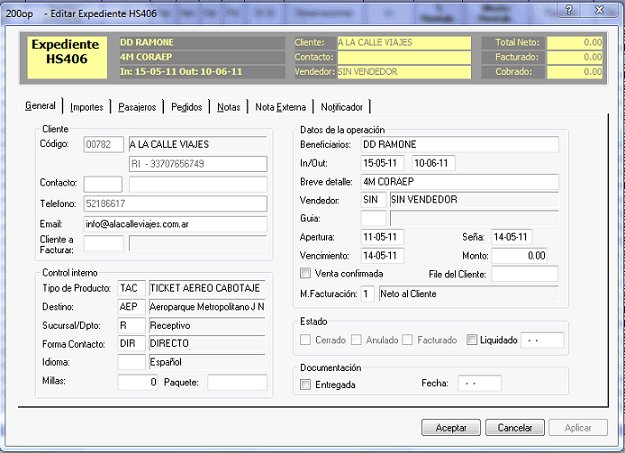Click TICKET AEREO CABOTAJE description
This screenshot has height=453, width=625.
pyautogui.click(x=207, y=288)
